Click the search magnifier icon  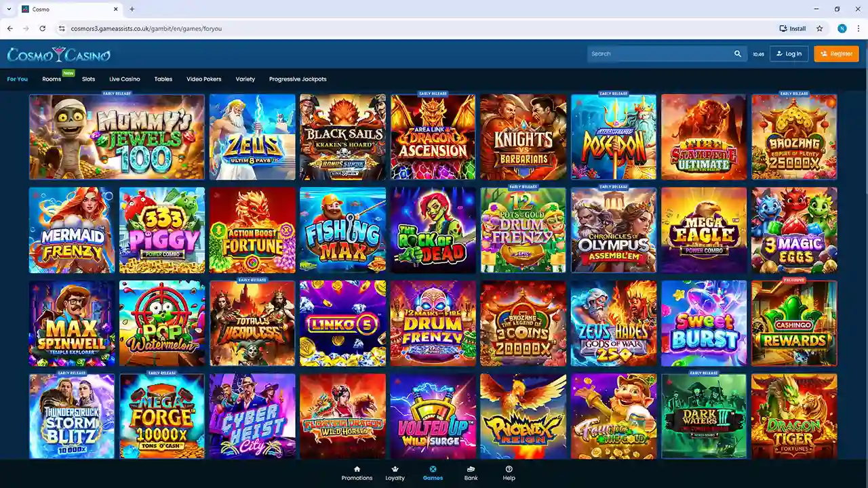coord(738,54)
